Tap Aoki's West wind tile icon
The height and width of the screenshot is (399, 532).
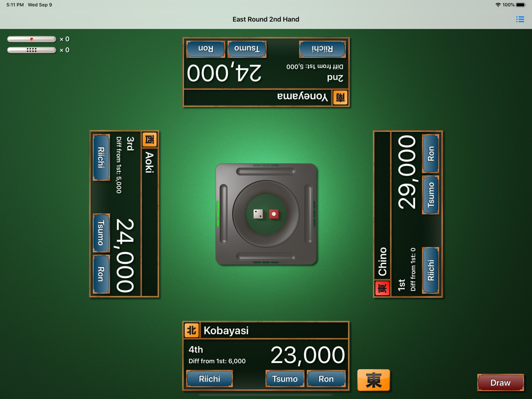point(149,139)
